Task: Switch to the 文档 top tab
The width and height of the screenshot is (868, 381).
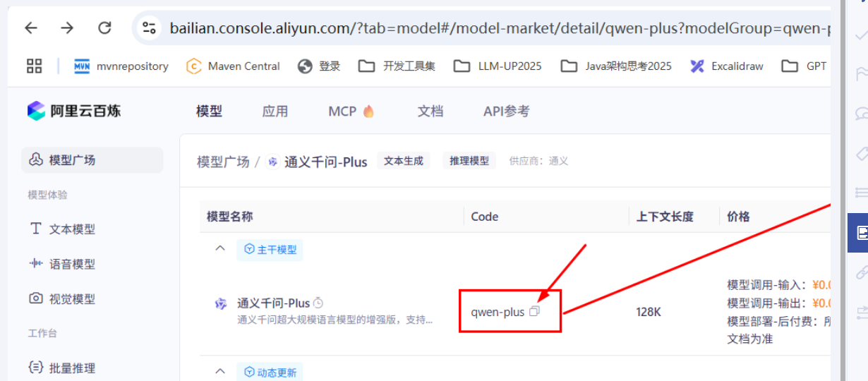Action: pos(430,111)
